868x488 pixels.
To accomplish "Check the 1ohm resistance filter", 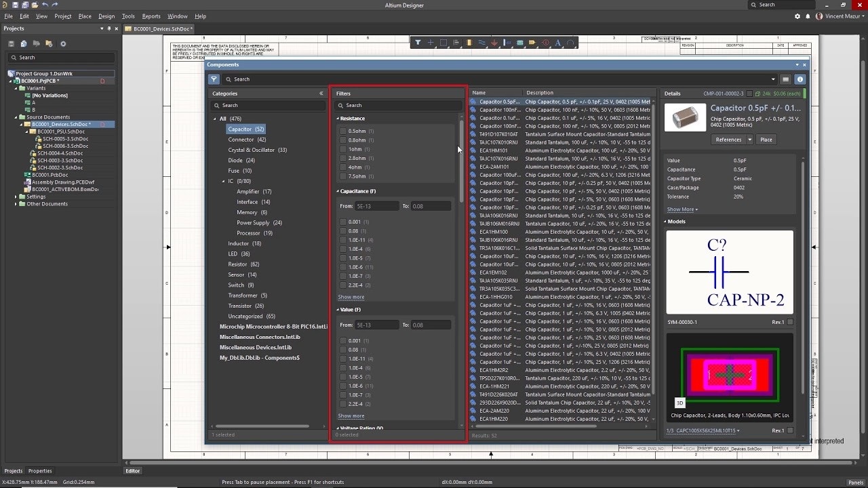I will click(343, 149).
